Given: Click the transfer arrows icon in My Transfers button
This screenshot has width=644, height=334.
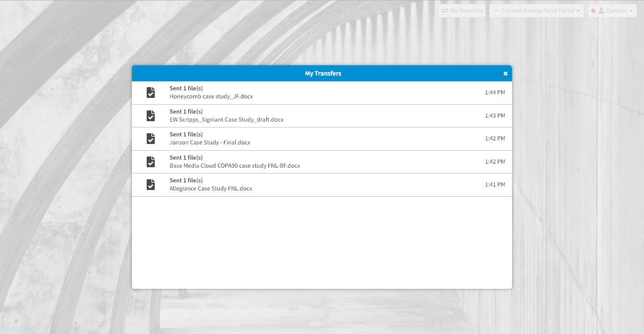Looking at the screenshot, I should [x=445, y=10].
